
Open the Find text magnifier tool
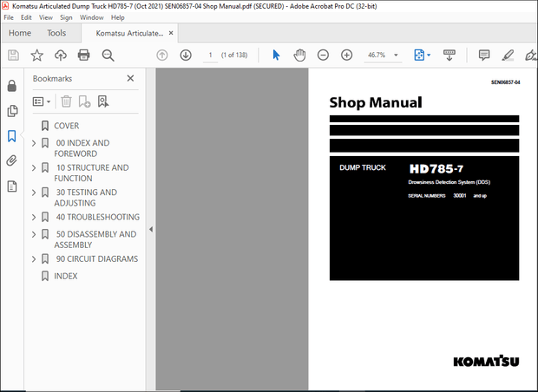coord(108,56)
